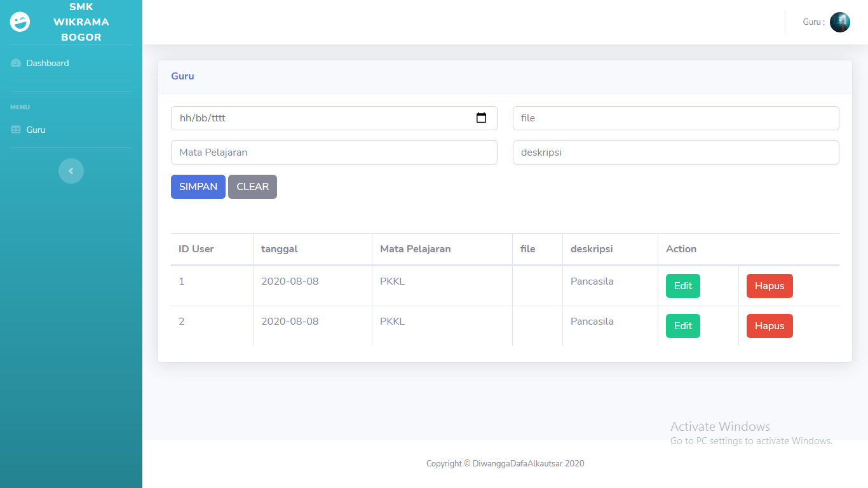Delete row 2 with the Hapus button

pos(770,326)
